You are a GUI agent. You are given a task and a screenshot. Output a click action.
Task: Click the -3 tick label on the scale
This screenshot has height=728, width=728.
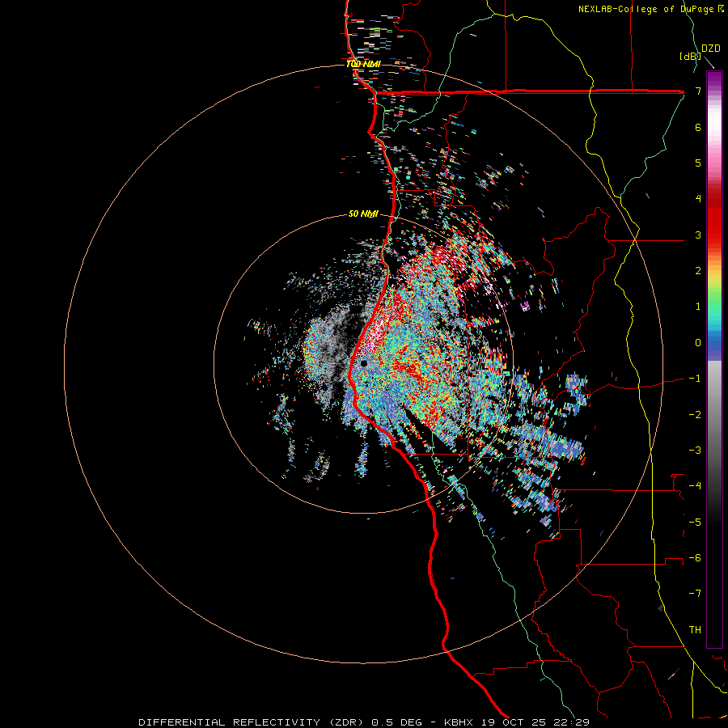coord(695,451)
